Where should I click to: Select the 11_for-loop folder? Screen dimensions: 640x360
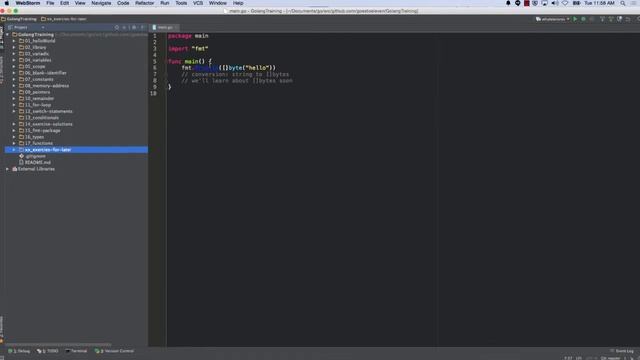[x=38, y=105]
